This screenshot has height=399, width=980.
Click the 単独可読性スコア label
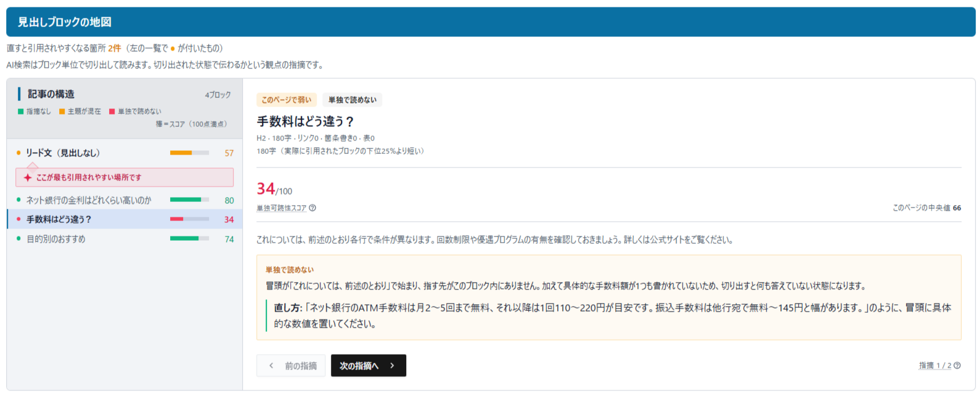282,208
